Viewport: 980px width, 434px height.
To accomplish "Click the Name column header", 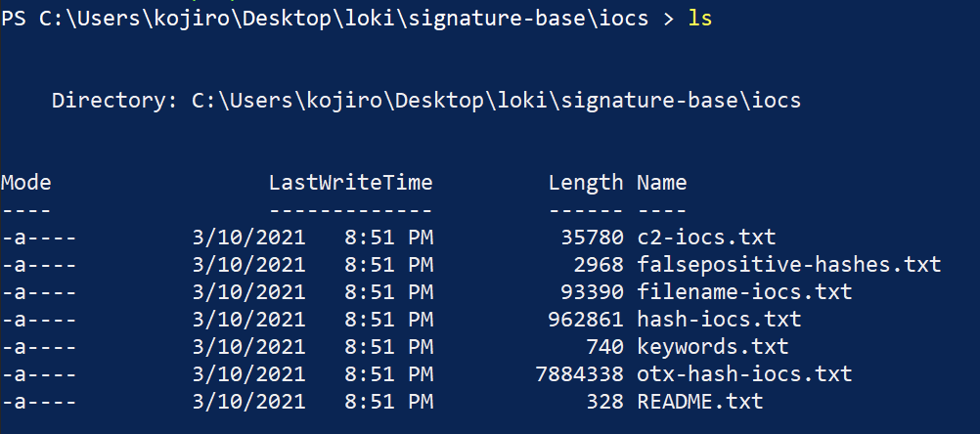I will click(661, 182).
